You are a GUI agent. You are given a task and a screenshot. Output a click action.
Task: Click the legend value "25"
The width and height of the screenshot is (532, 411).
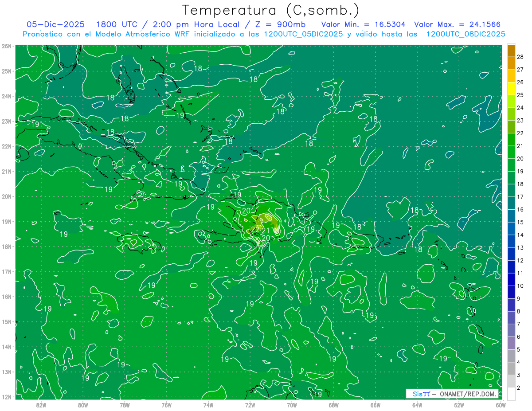[x=520, y=95]
